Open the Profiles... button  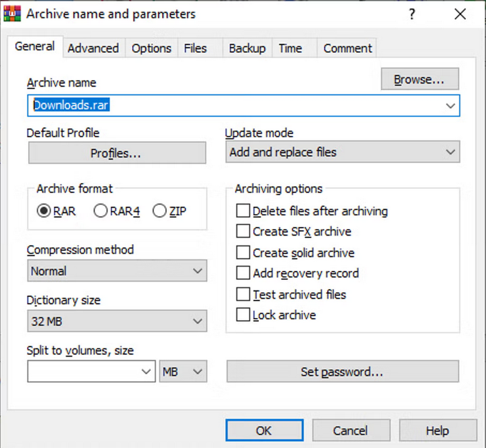117,153
